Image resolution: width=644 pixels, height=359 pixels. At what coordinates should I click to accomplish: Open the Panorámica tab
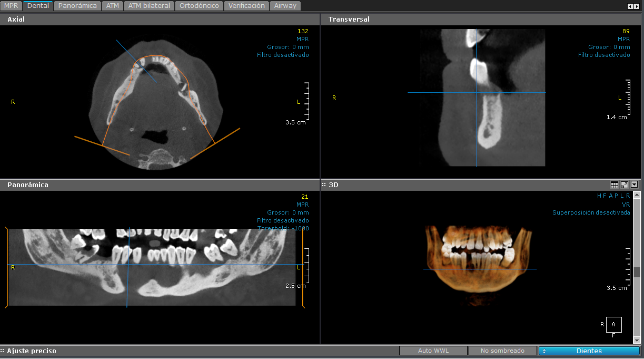(77, 6)
